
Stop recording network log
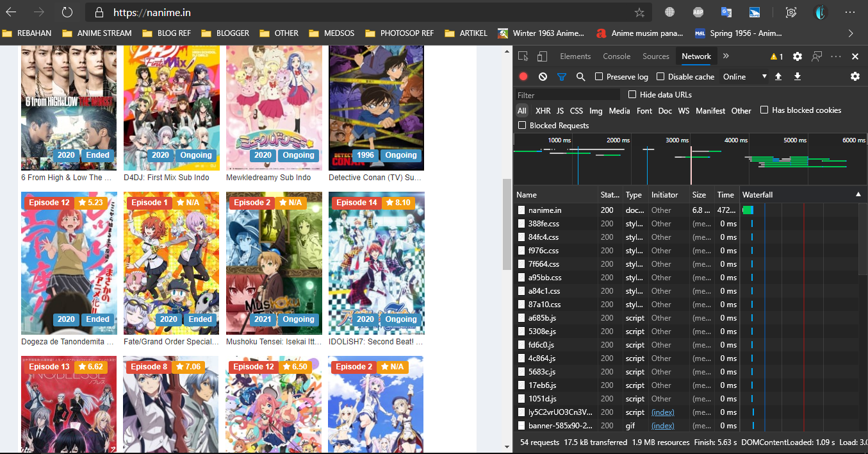click(x=523, y=76)
